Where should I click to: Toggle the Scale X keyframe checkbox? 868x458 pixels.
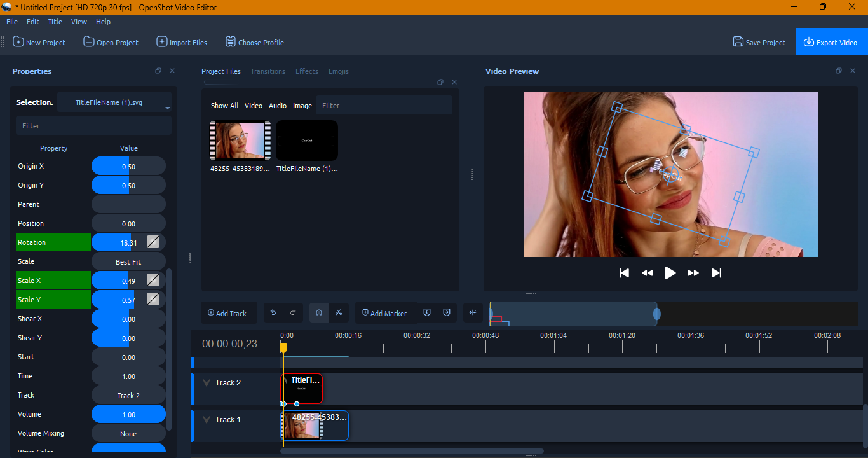(x=153, y=280)
